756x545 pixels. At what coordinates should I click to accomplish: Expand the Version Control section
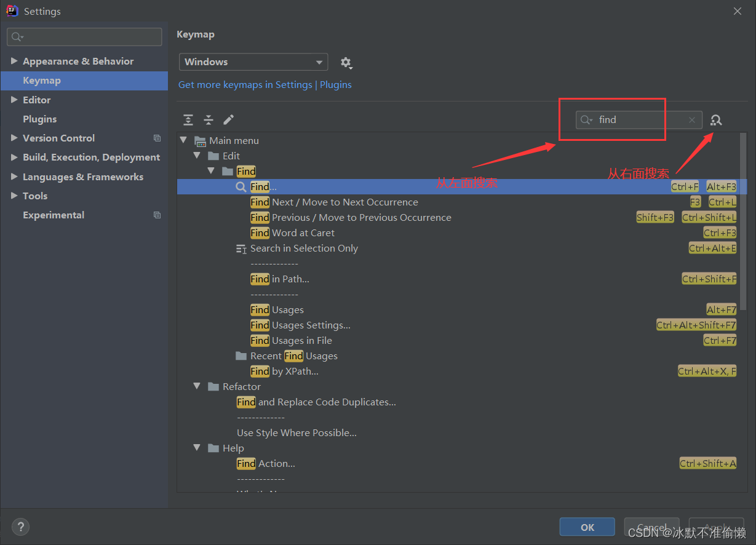coord(14,138)
